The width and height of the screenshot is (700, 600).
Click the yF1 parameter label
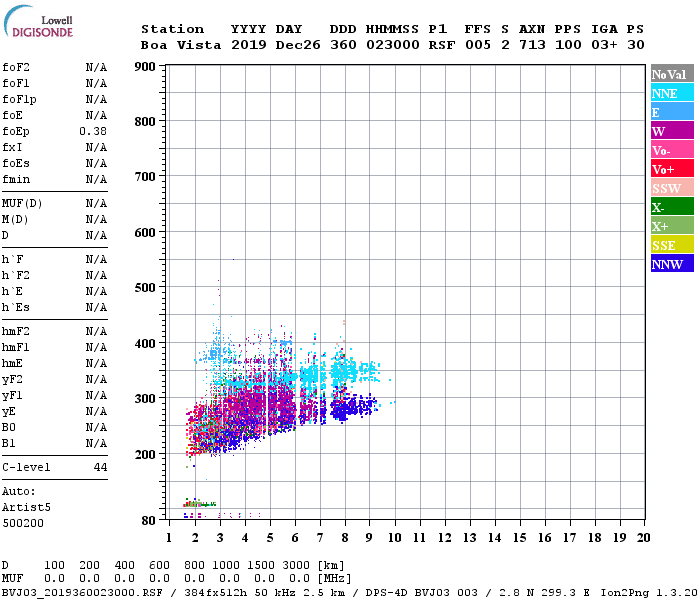[x=12, y=396]
